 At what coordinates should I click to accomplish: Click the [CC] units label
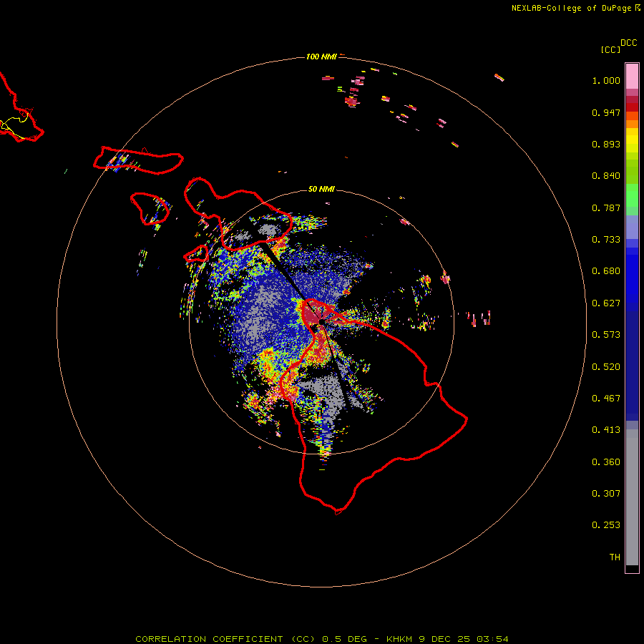pyautogui.click(x=610, y=49)
